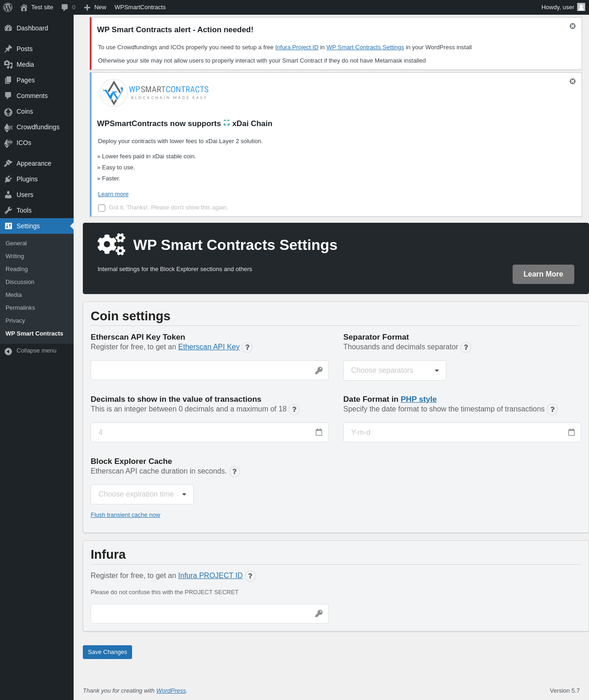The width and height of the screenshot is (589, 700).
Task: Click help icon beside Etherscan API Key
Action: tap(247, 347)
